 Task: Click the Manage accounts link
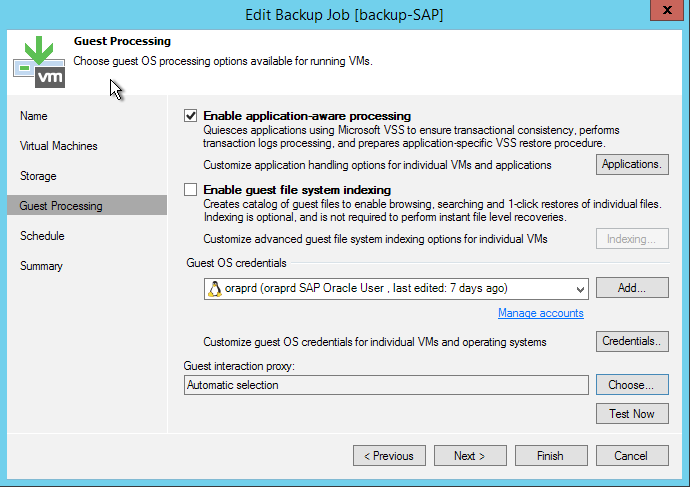(541, 313)
